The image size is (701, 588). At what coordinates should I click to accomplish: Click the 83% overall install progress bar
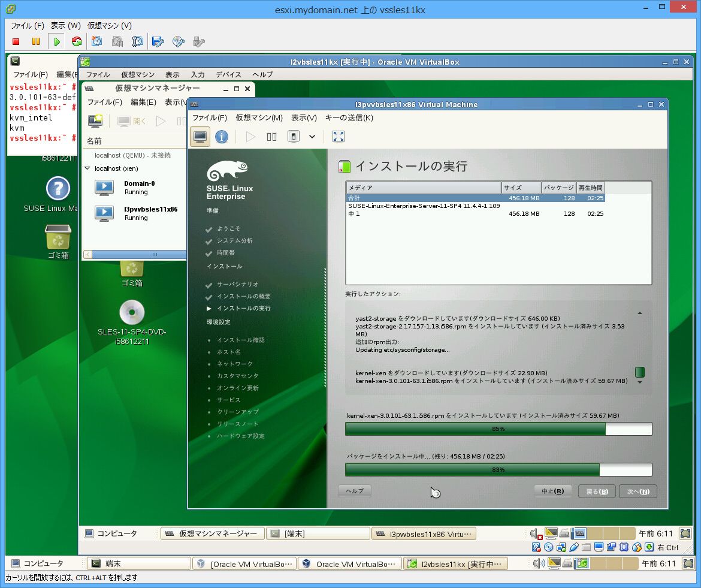click(498, 469)
